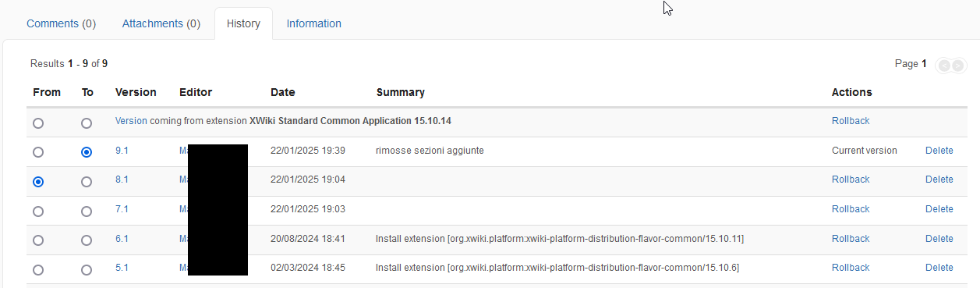Go to previous page arrow icon
The height and width of the screenshot is (288, 980).
click(944, 66)
